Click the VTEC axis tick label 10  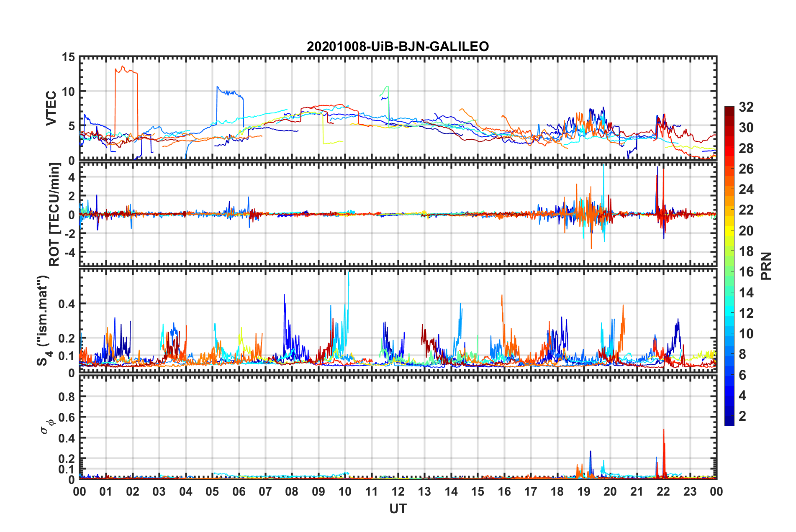pos(68,92)
